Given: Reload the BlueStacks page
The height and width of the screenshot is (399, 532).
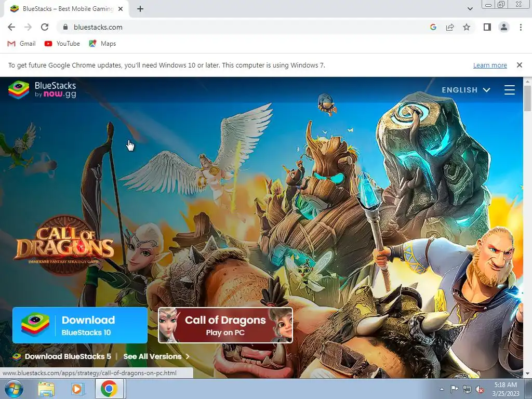Looking at the screenshot, I should [x=45, y=27].
